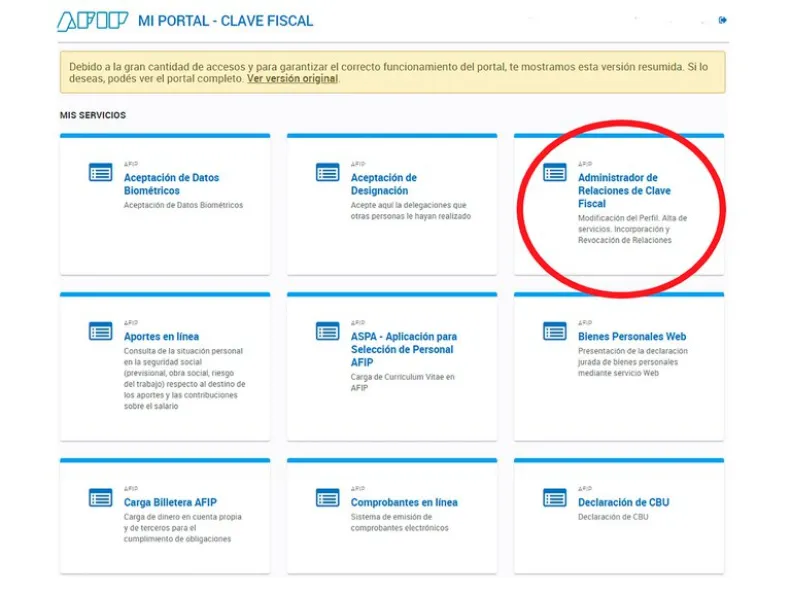Click the Aceptación de Designación card icon

[327, 173]
